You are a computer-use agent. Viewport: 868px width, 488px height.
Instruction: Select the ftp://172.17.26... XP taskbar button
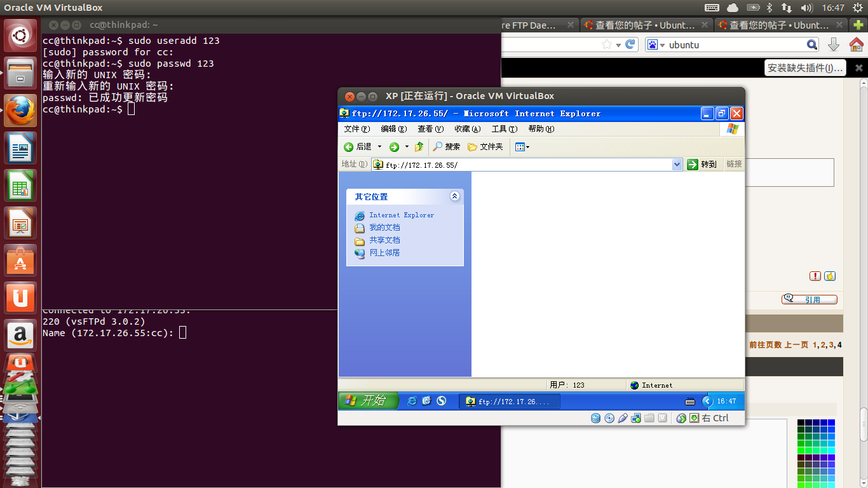tap(510, 402)
